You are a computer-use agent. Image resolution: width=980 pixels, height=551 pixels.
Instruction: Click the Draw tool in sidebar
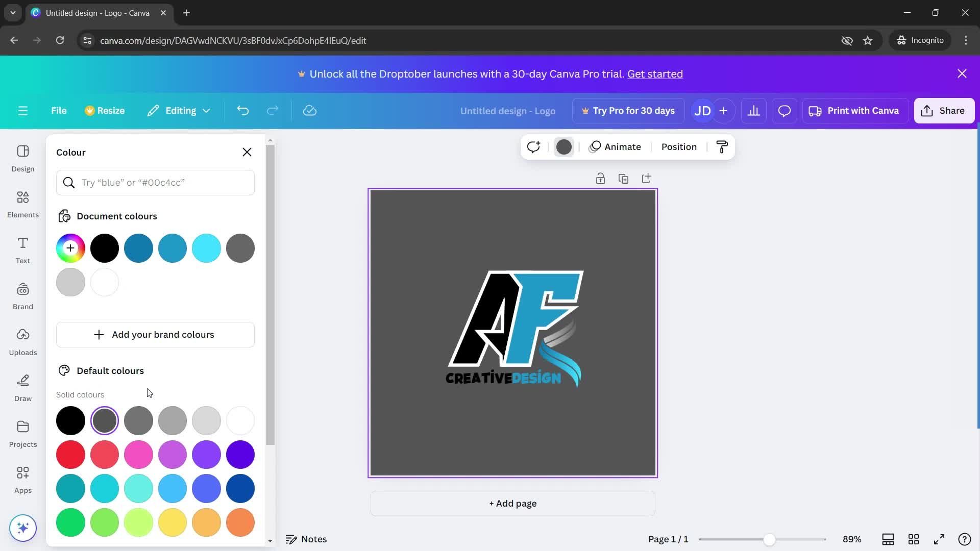(x=23, y=388)
